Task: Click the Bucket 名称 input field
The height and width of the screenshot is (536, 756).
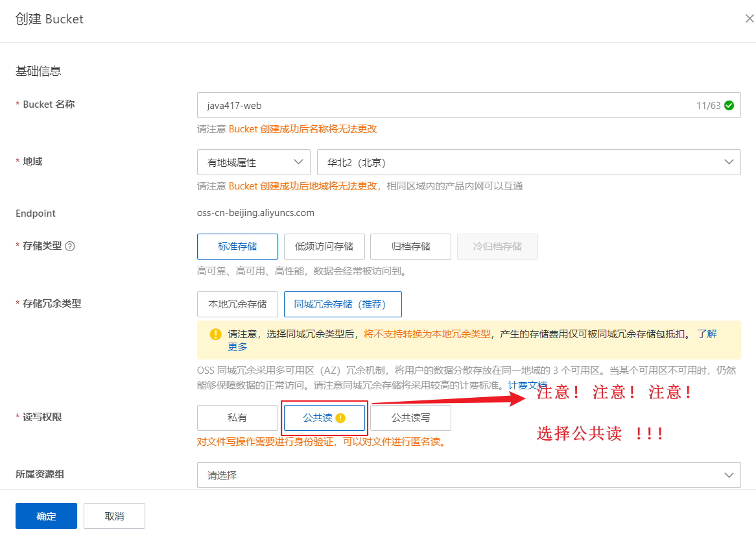Action: click(x=469, y=105)
